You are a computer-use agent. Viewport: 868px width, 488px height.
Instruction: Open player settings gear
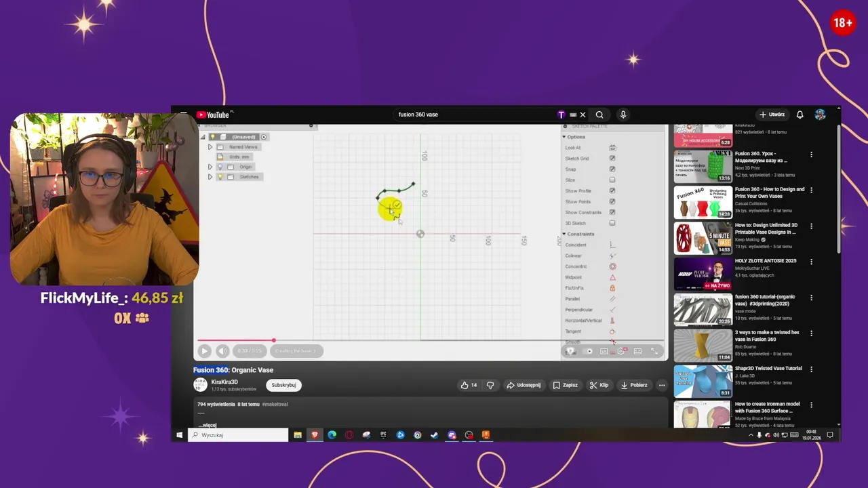click(x=620, y=351)
